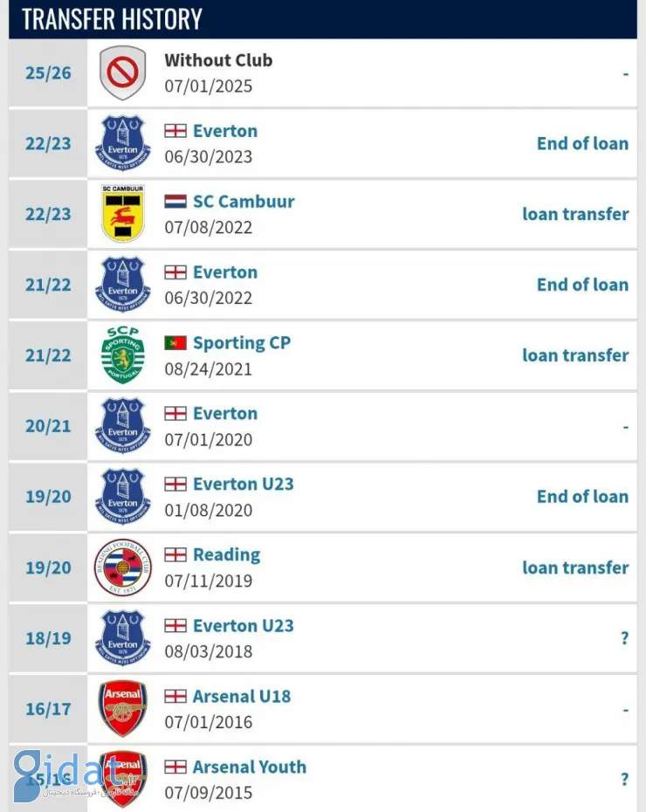The height and width of the screenshot is (812, 646).
Task: Open the SC Cambuur club link
Action: tap(244, 202)
